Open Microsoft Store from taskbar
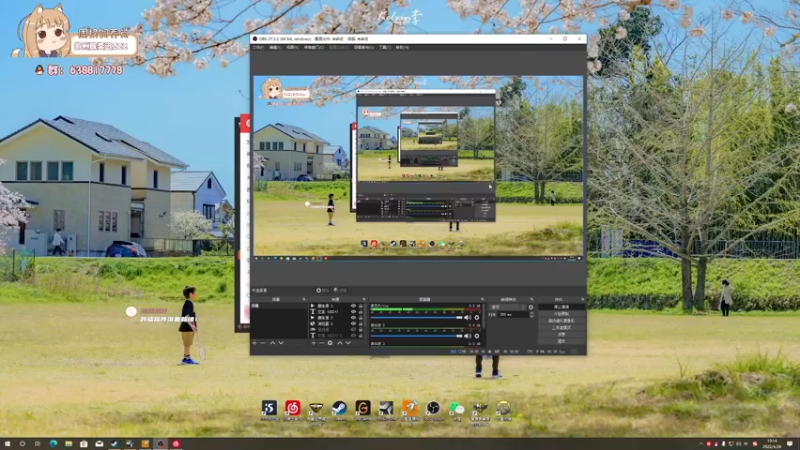Viewport: 800px width, 450px height. click(84, 444)
